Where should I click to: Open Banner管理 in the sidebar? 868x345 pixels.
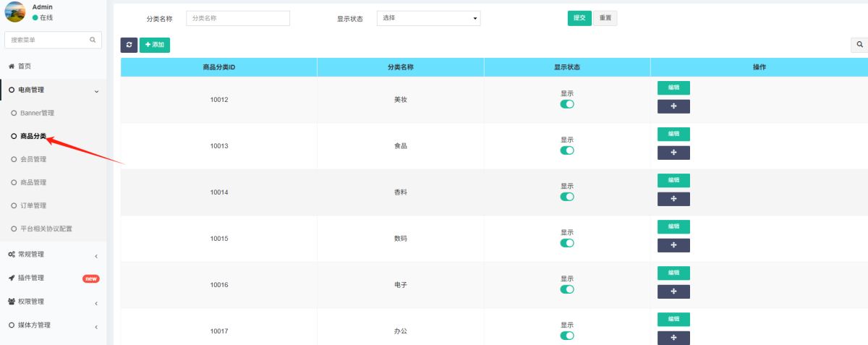coord(37,113)
